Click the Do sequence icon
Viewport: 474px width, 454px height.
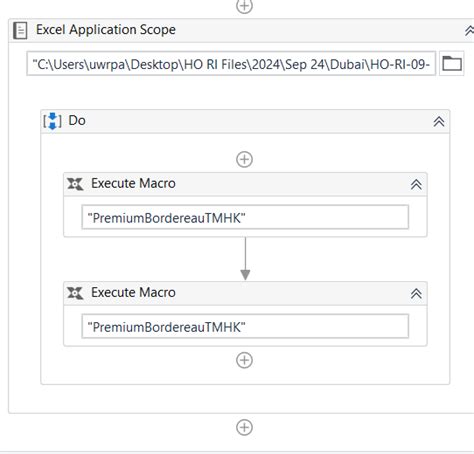pos(52,121)
